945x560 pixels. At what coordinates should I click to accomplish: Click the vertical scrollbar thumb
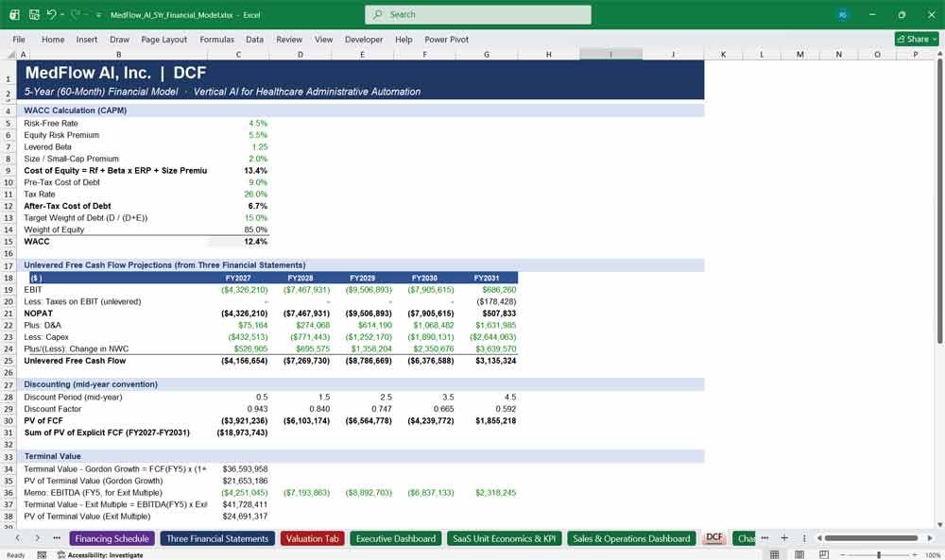coord(939,202)
